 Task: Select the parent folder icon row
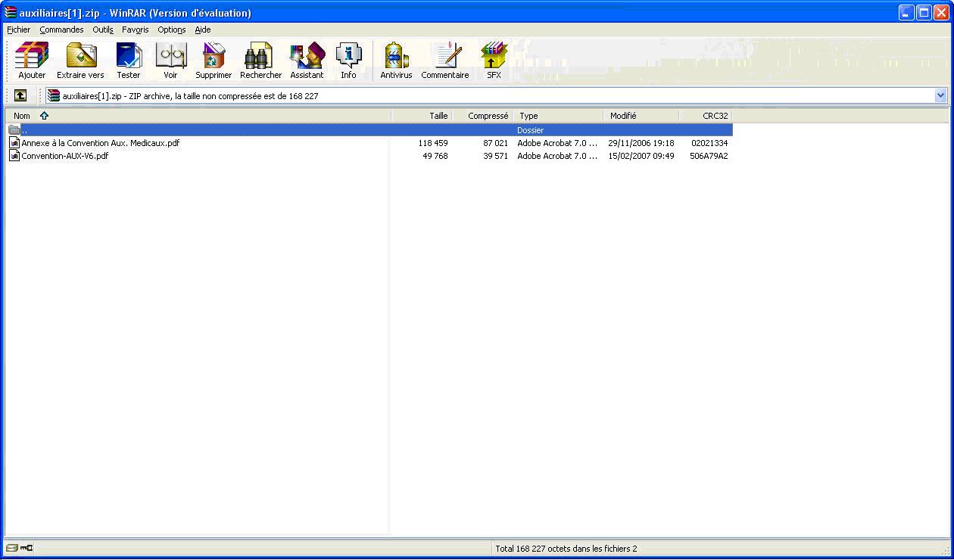click(14, 130)
